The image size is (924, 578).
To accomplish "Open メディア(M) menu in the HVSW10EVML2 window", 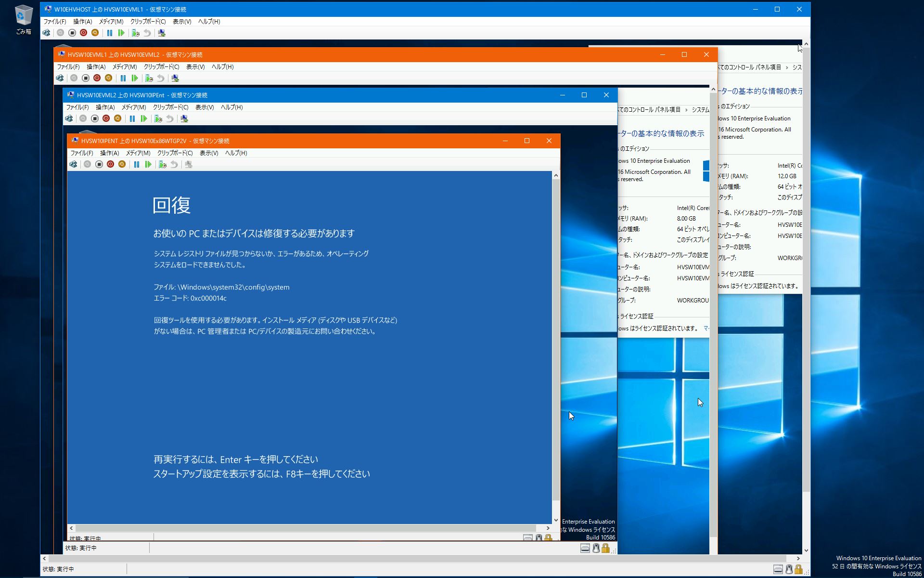I will tap(125, 67).
